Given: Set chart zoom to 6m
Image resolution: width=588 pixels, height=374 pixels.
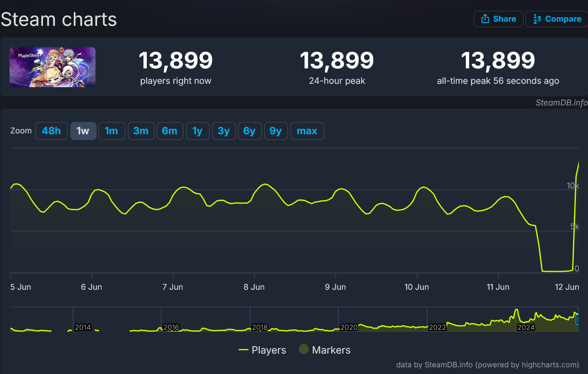Looking at the screenshot, I should point(170,131).
